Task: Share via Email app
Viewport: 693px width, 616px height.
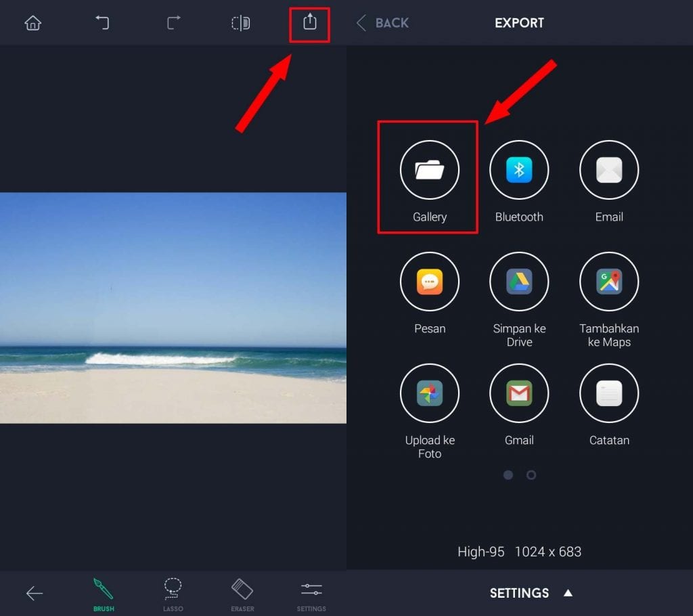Action: pos(609,170)
